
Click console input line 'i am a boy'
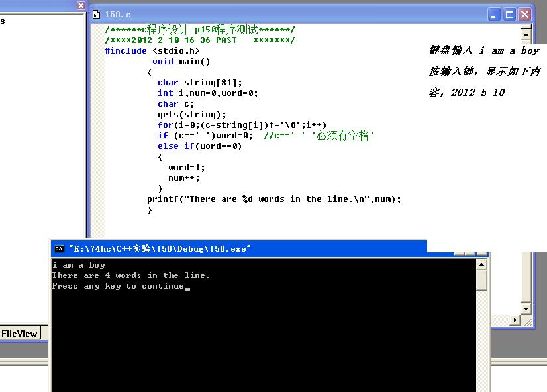79,265
